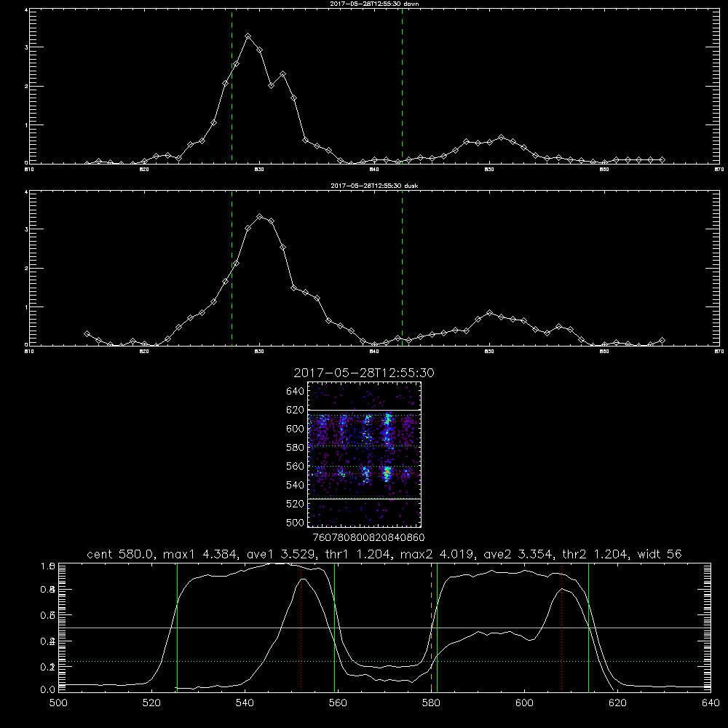Click the orange dashed center line at 580
Viewport: 728px width, 728px height.
[x=431, y=628]
